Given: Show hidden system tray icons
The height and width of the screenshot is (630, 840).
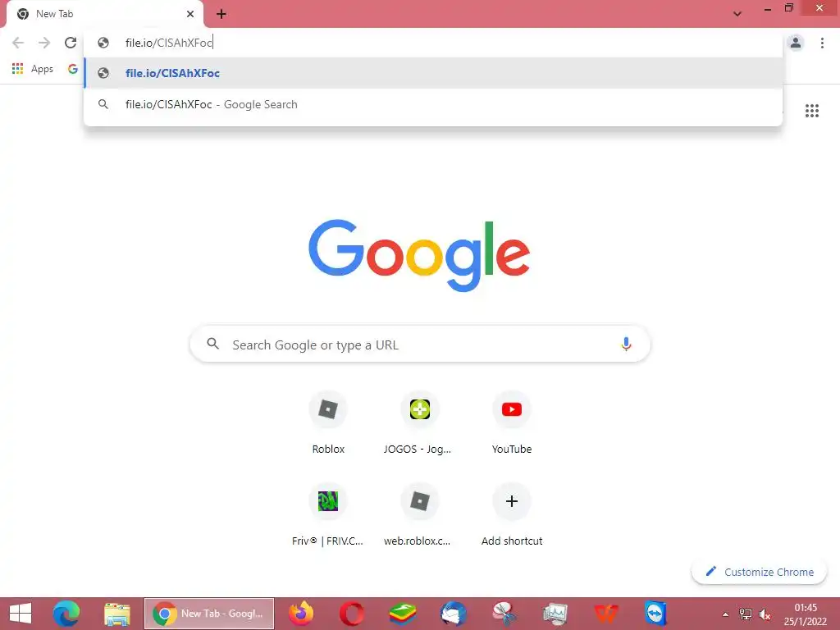Looking at the screenshot, I should coord(725,614).
